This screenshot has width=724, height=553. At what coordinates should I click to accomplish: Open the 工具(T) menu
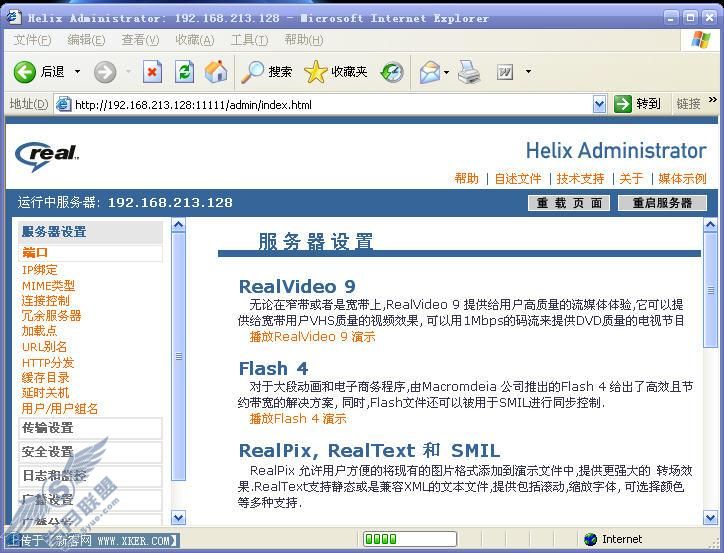pos(249,40)
